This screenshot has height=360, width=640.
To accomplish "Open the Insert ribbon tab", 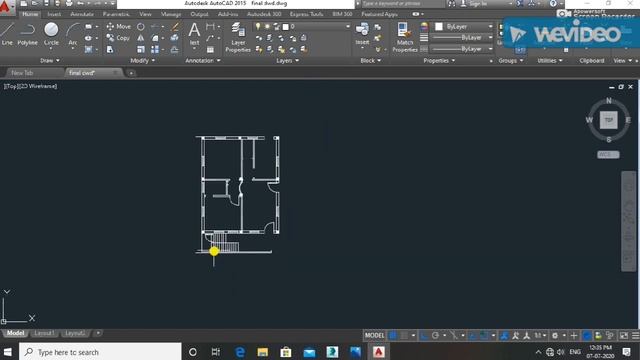I will (x=54, y=14).
